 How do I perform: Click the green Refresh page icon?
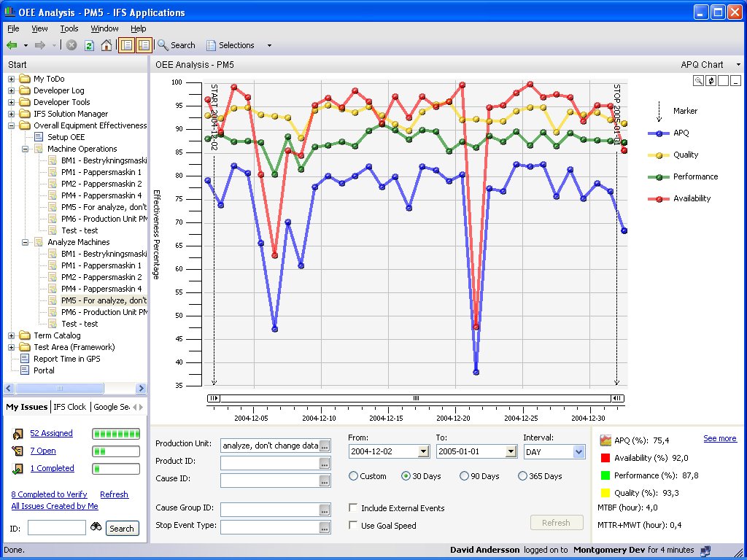click(89, 45)
